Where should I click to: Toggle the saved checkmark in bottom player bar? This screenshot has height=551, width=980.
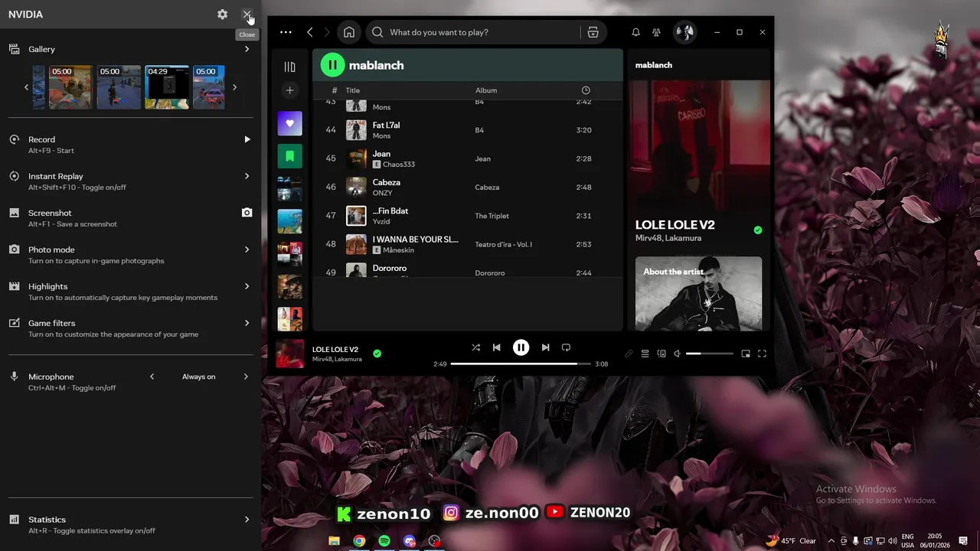coord(377,354)
